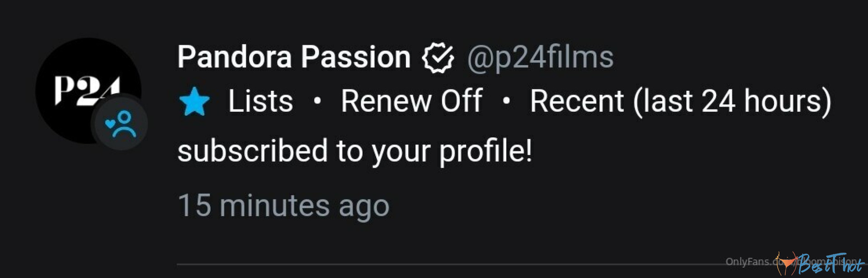This screenshot has height=278, width=868.
Task: Open Pandora Passion's profile name
Action: point(294,57)
